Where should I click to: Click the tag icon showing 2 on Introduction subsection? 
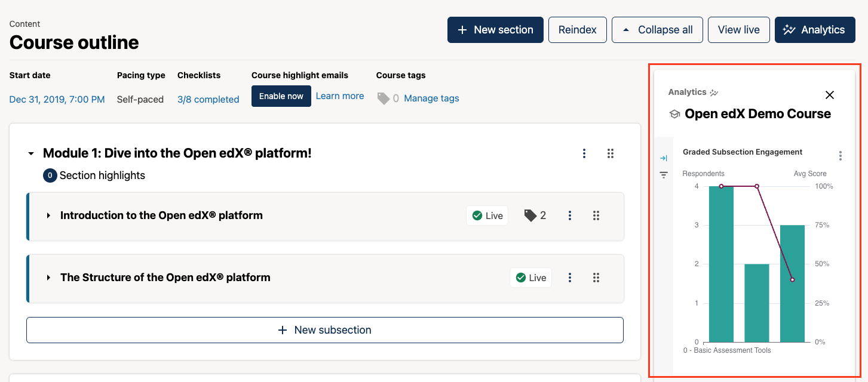(534, 215)
